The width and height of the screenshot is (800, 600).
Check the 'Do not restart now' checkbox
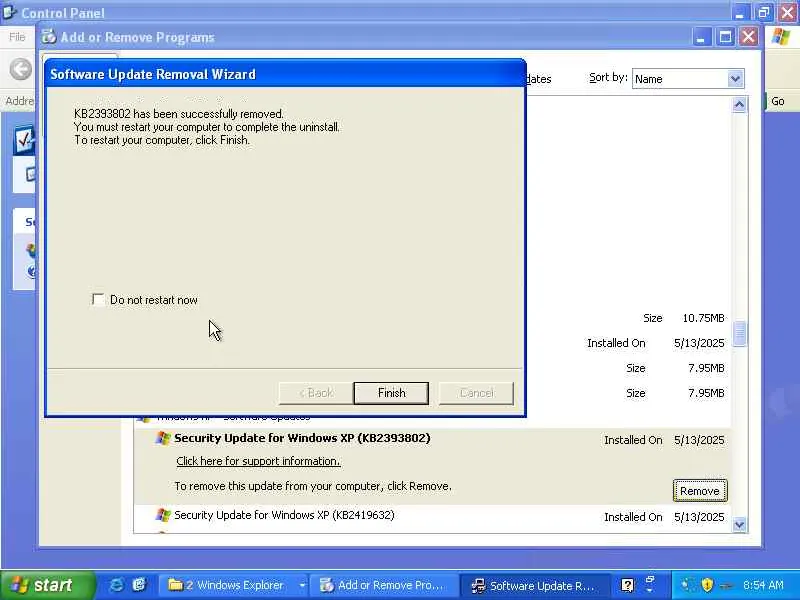(x=98, y=299)
